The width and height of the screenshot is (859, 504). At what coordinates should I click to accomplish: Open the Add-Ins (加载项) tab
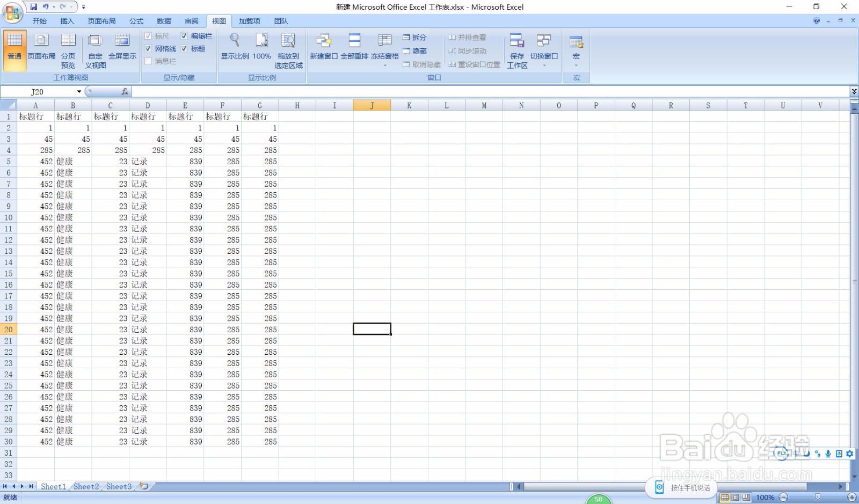pyautogui.click(x=250, y=21)
